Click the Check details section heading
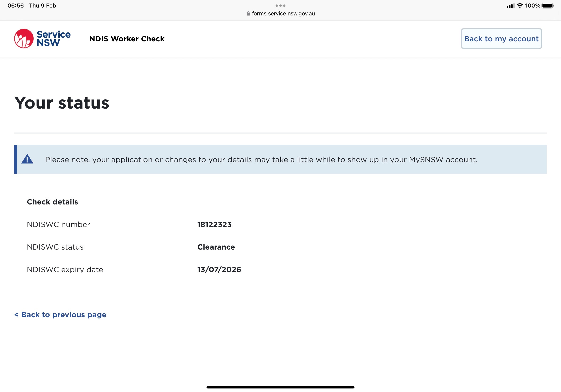561x392 pixels. pyautogui.click(x=52, y=202)
